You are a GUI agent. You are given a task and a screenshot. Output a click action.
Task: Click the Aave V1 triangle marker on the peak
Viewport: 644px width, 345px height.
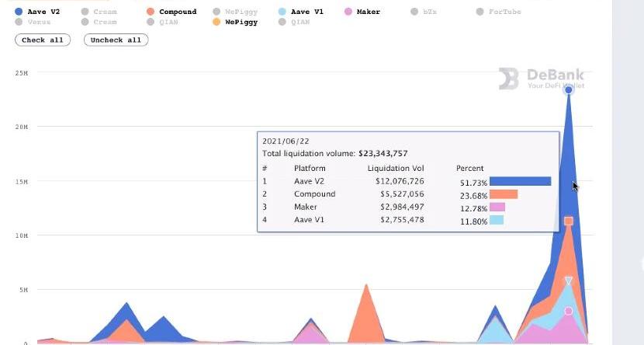point(569,281)
